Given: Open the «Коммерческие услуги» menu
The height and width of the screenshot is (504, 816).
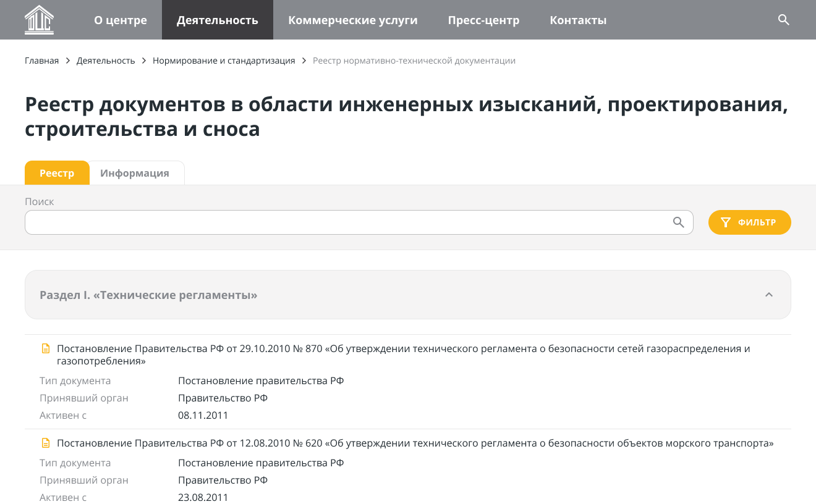Looking at the screenshot, I should tap(352, 20).
